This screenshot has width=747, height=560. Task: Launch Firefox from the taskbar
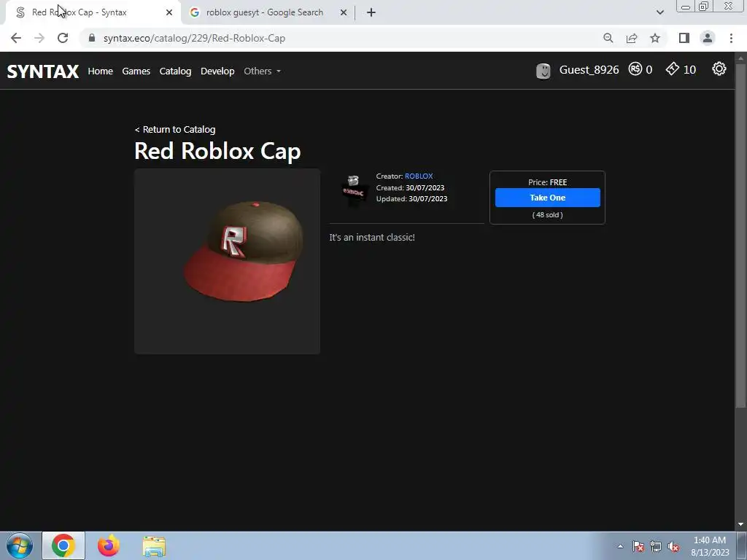[109, 545]
